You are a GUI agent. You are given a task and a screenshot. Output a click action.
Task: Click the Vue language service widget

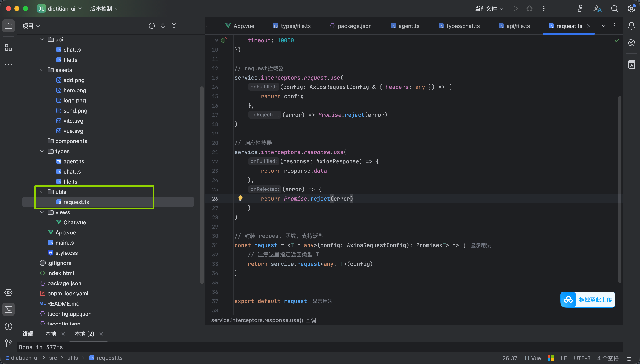[x=532, y=358]
